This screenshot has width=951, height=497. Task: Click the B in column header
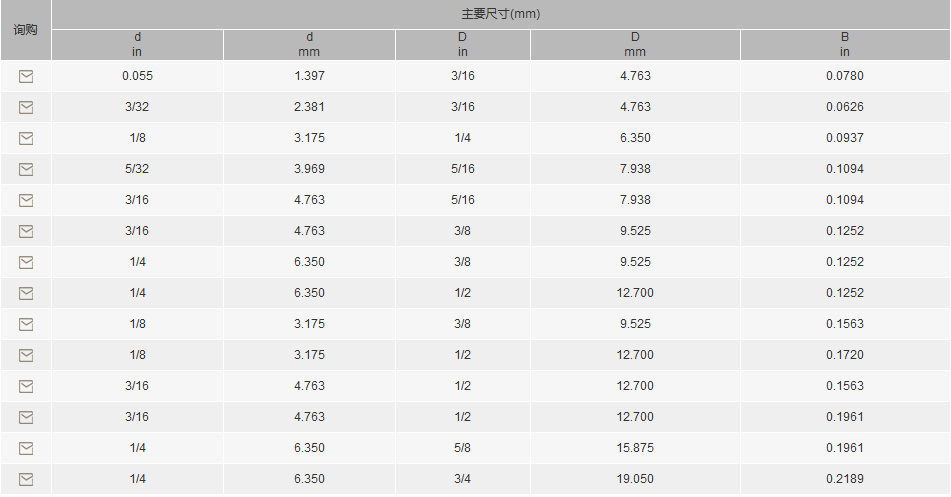[x=845, y=45]
